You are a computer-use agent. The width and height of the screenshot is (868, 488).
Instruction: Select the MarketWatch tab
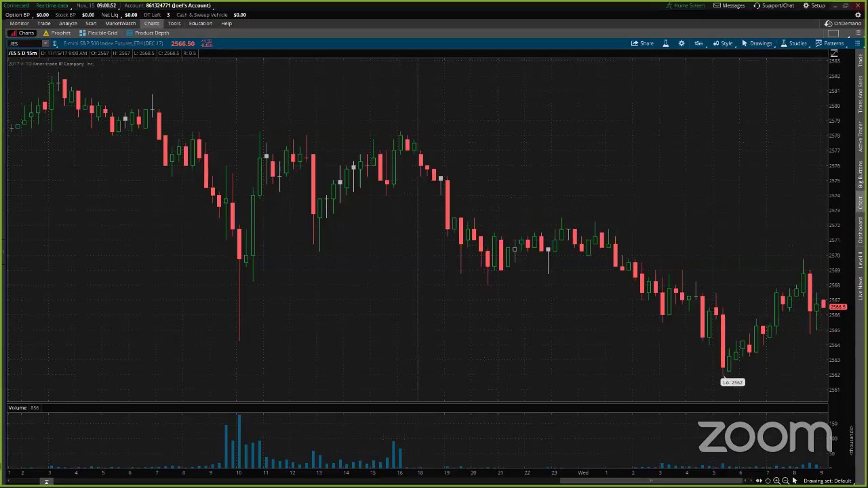click(120, 23)
